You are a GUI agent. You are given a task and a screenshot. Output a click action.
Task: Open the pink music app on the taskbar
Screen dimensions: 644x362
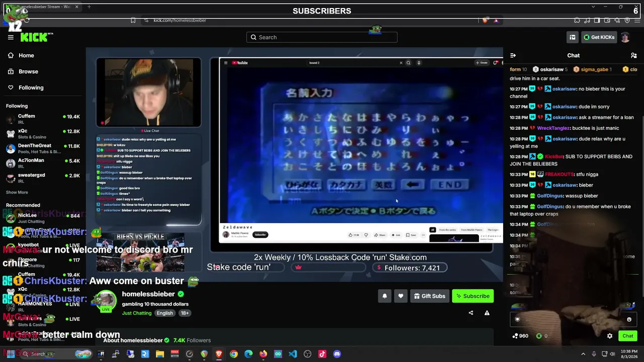(x=323, y=354)
